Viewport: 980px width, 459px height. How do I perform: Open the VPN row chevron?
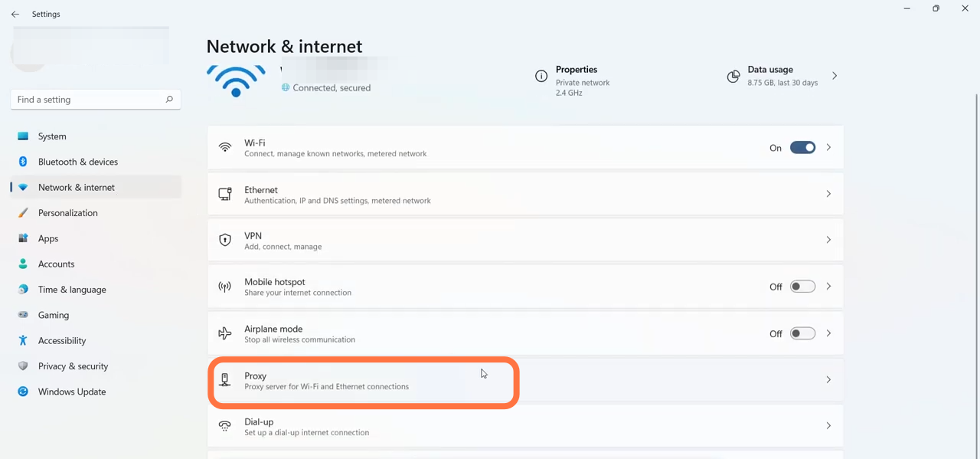pyautogui.click(x=828, y=240)
